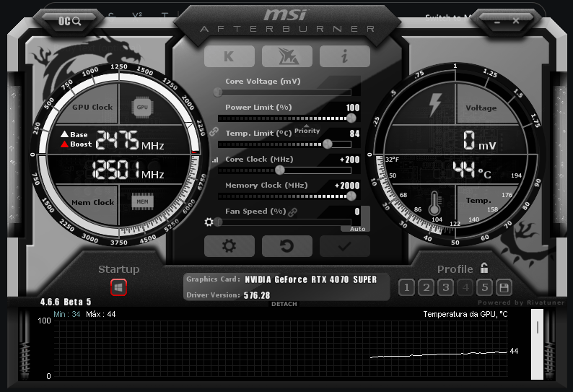Click the monitoring graph scrollbar

click(x=537, y=344)
